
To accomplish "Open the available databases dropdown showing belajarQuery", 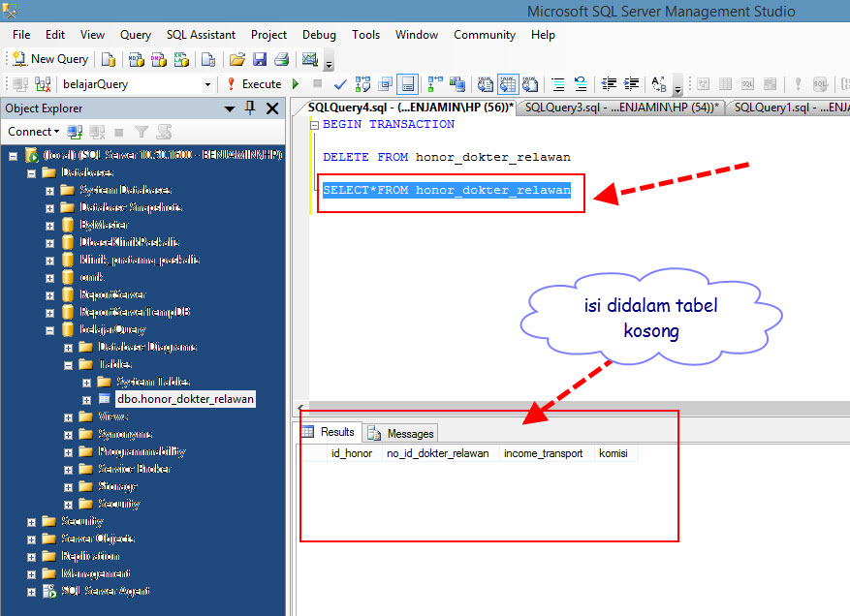I will click(205, 84).
